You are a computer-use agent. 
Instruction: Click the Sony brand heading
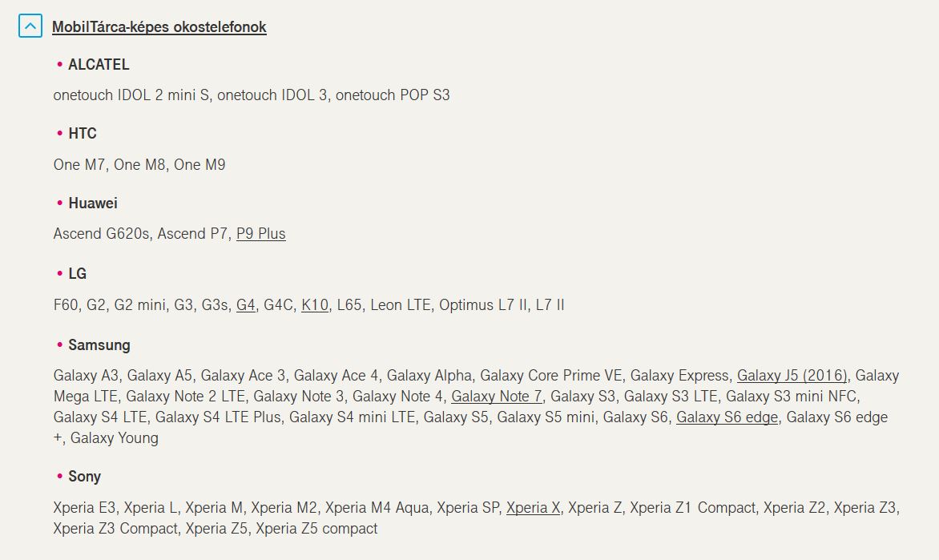(84, 476)
